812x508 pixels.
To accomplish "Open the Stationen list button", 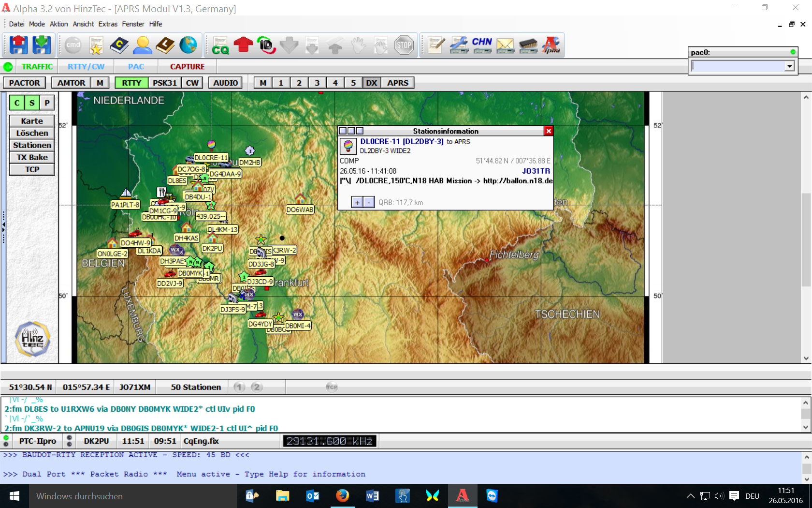I will click(x=32, y=145).
